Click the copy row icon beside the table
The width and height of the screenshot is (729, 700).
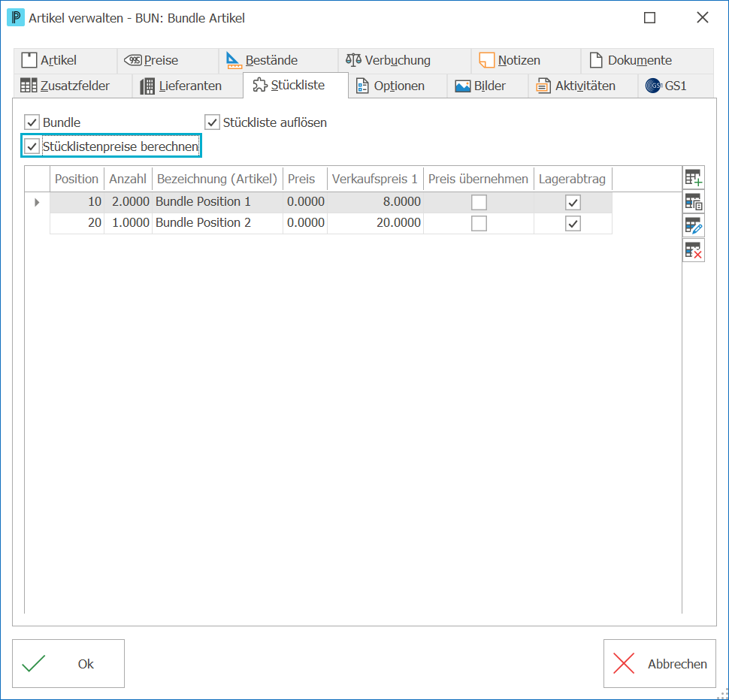click(693, 202)
